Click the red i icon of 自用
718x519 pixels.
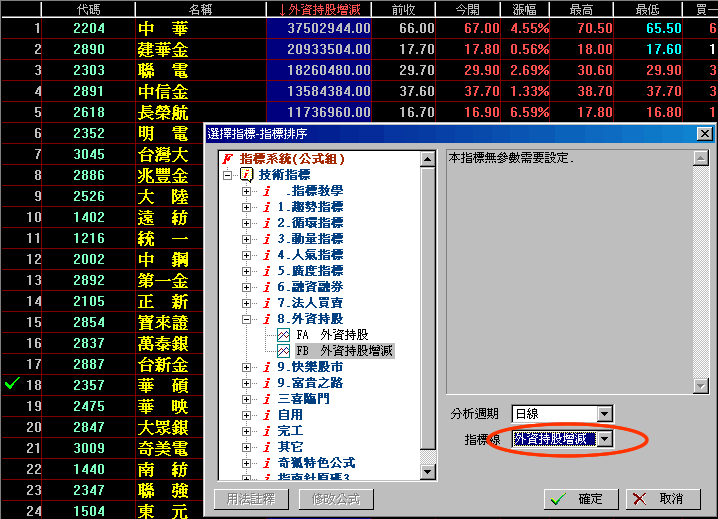click(x=267, y=415)
